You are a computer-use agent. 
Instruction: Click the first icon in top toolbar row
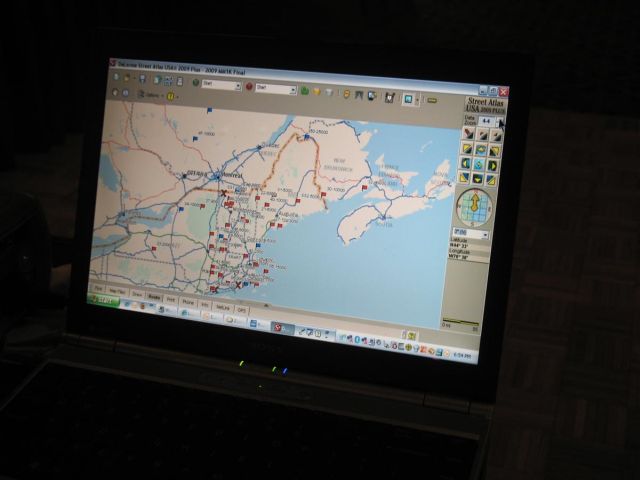tap(116, 77)
